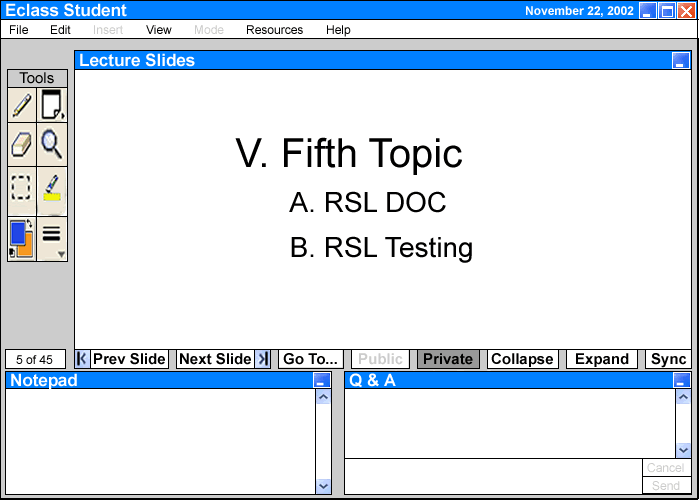This screenshot has width=700, height=500.
Task: Select the sticky note page tool
Action: [52, 106]
